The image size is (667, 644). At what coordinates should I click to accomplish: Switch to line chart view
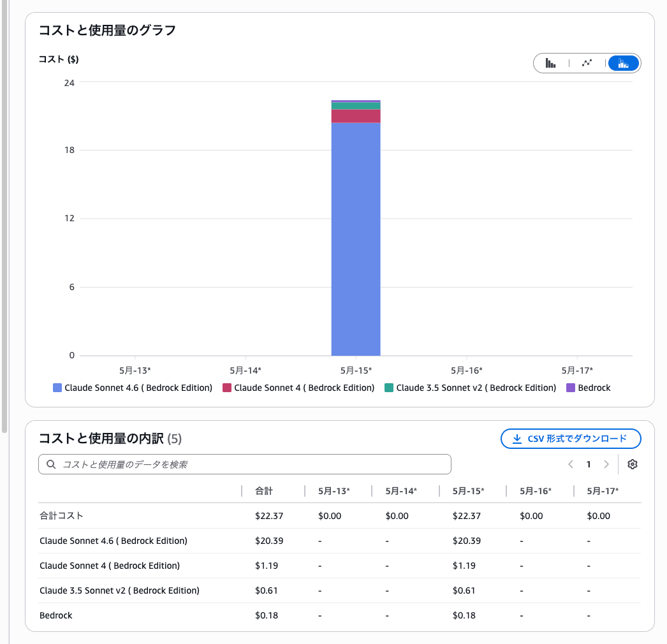(x=587, y=63)
